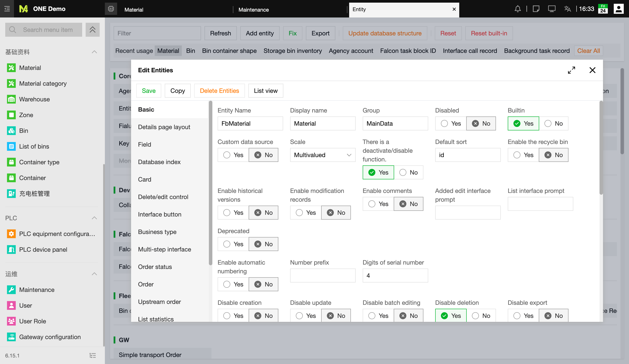Toggle the sidebar menu collapse icon
Image resolution: width=629 pixels, height=364 pixels.
(7, 9)
